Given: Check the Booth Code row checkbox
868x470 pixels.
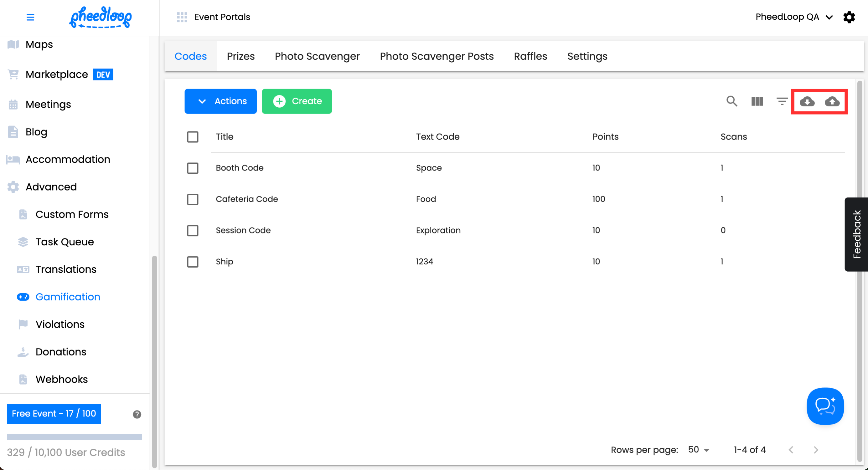Looking at the screenshot, I should tap(193, 168).
